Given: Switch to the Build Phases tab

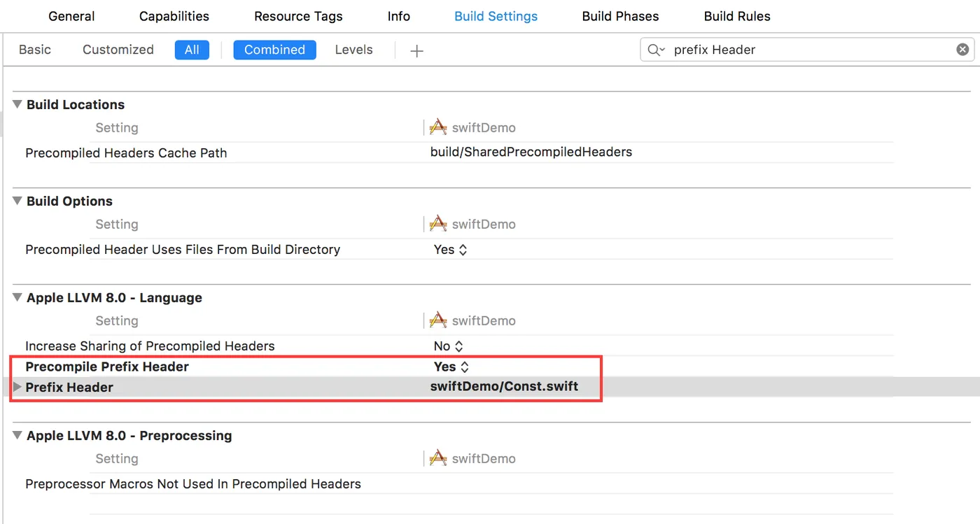Looking at the screenshot, I should [x=620, y=16].
